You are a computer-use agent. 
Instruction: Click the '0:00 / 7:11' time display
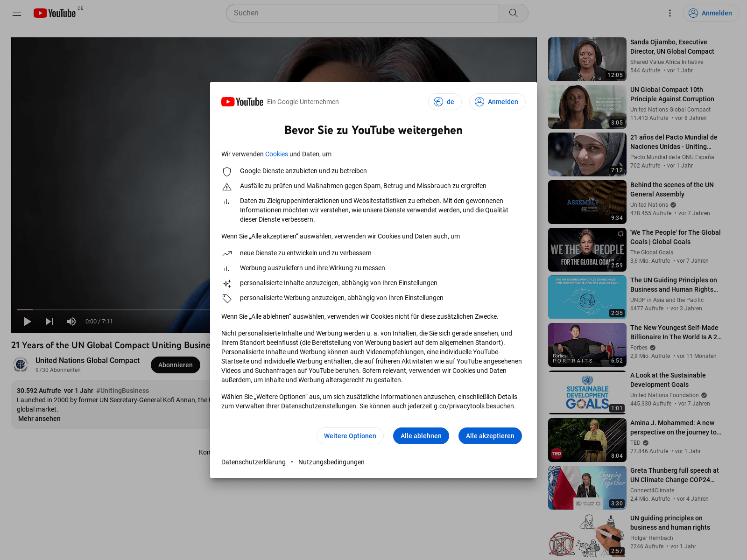(99, 322)
